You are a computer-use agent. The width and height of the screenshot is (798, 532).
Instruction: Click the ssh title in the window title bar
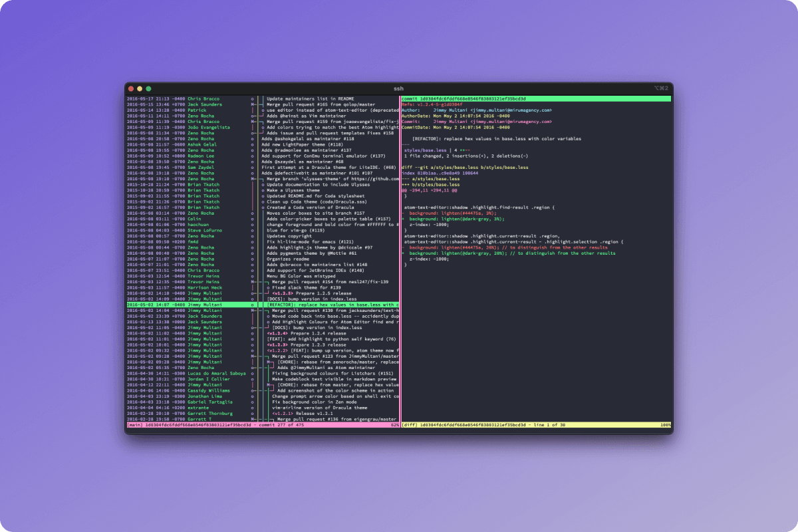pyautogui.click(x=399, y=87)
